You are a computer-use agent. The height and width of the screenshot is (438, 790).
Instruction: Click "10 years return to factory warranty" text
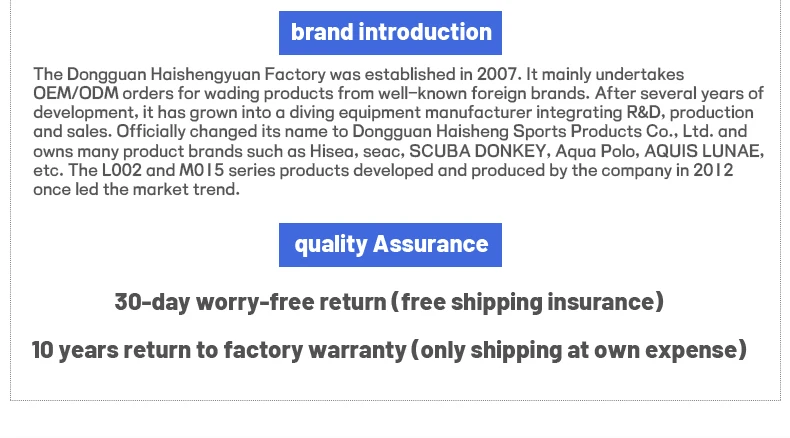coord(218,350)
